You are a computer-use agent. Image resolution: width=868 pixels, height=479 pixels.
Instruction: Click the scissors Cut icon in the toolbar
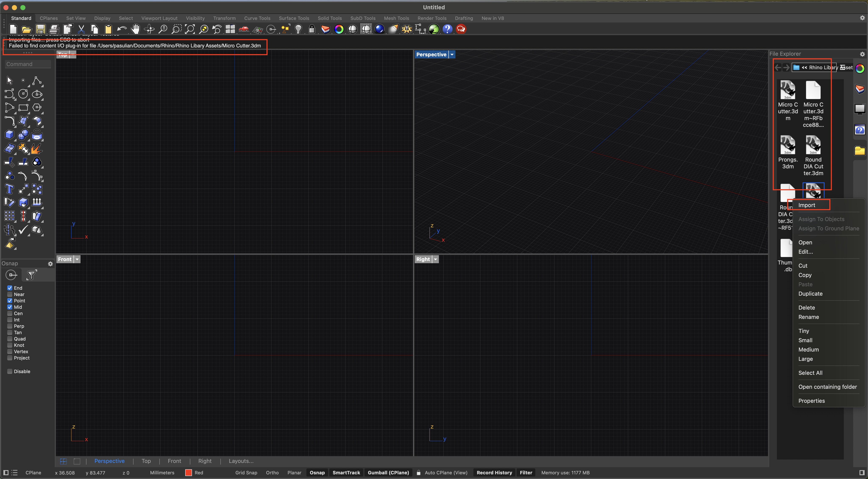[x=81, y=29]
